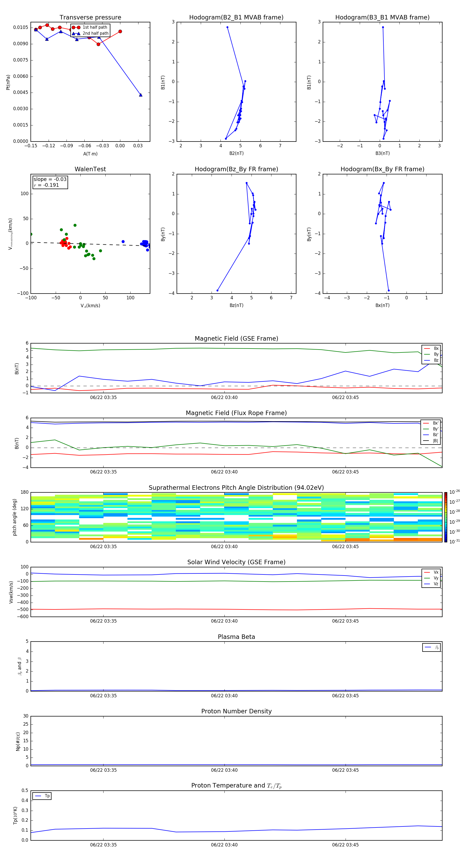Screen dimensions: 473x868
Task: Click the beta-p legend entry in Plasma Beta
Action: (x=431, y=647)
